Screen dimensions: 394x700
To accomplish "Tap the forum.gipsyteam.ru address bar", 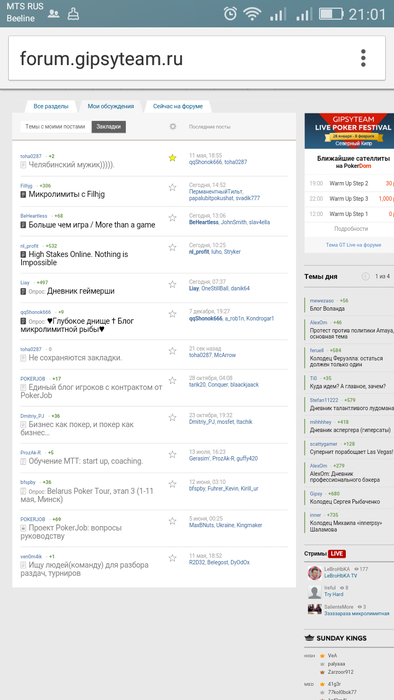I will [197, 58].
